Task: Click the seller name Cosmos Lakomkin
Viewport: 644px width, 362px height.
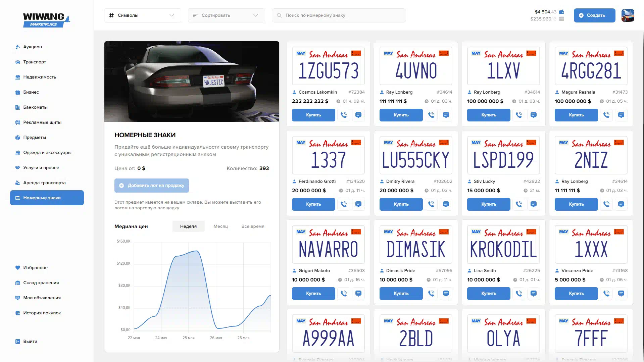Action: [x=318, y=92]
